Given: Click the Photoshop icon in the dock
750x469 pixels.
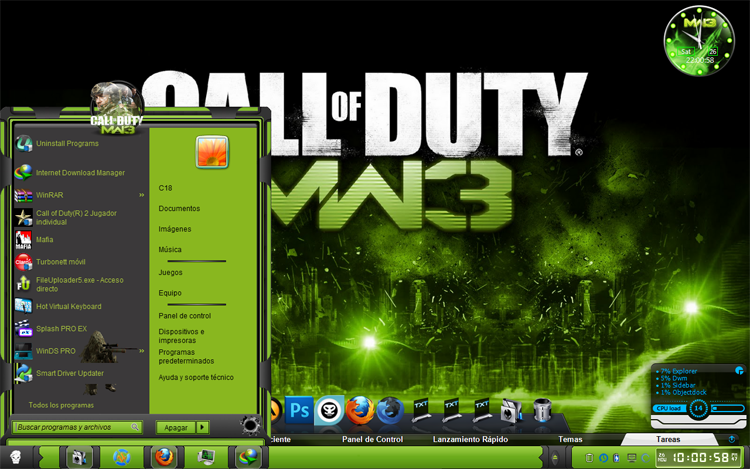Looking at the screenshot, I should coord(299,410).
